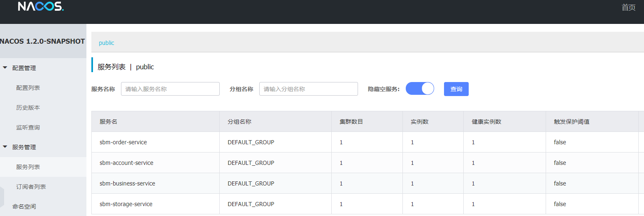The height and width of the screenshot is (216, 644).
Task: Click DEFAULT_GROUP in sbm-business-service row
Action: pyautogui.click(x=251, y=183)
